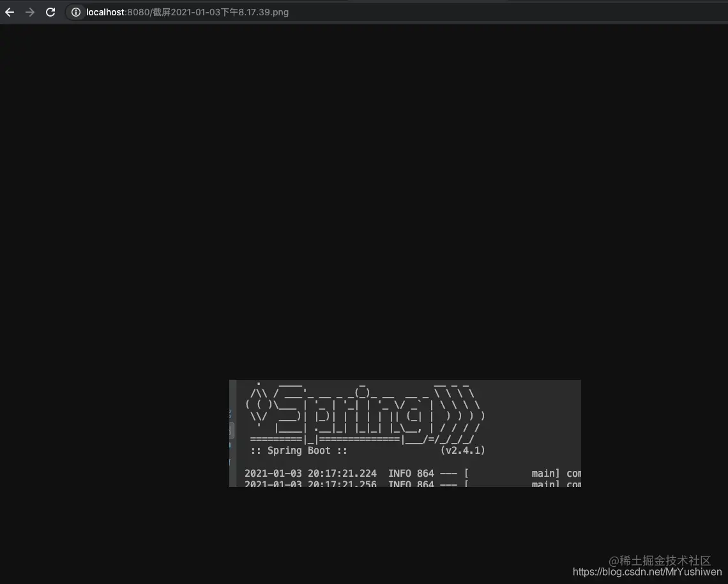The image size is (728, 584).
Task: Reload the page with the refresh icon
Action: (50, 12)
